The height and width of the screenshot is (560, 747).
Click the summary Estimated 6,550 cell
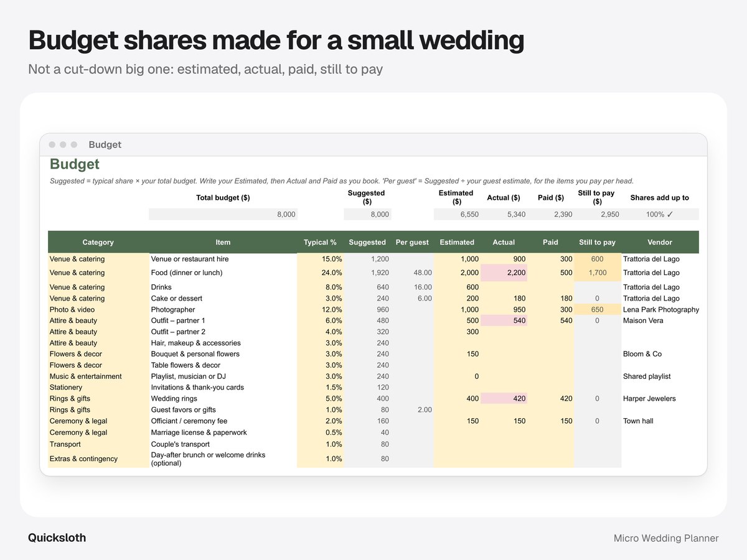pyautogui.click(x=457, y=214)
